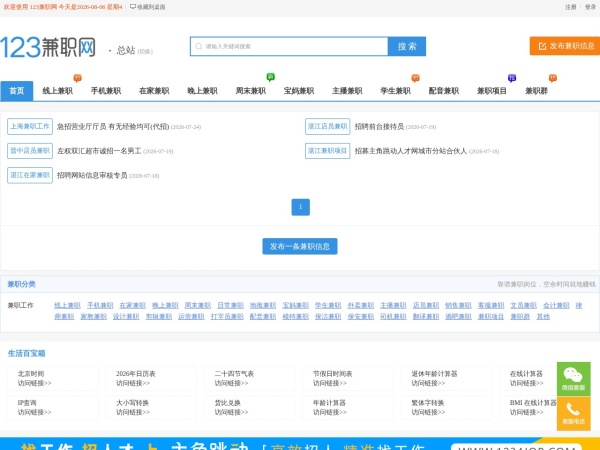Open 销售兼职 category link
The height and width of the screenshot is (450, 600).
458,305
